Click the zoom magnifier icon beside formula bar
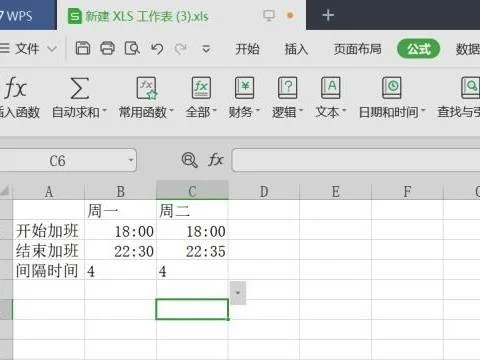 pyautogui.click(x=189, y=160)
